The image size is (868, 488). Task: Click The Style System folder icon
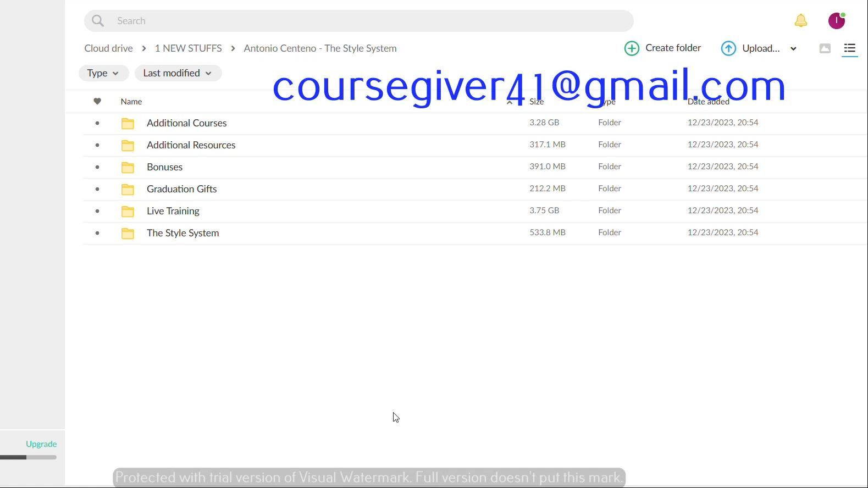click(128, 233)
